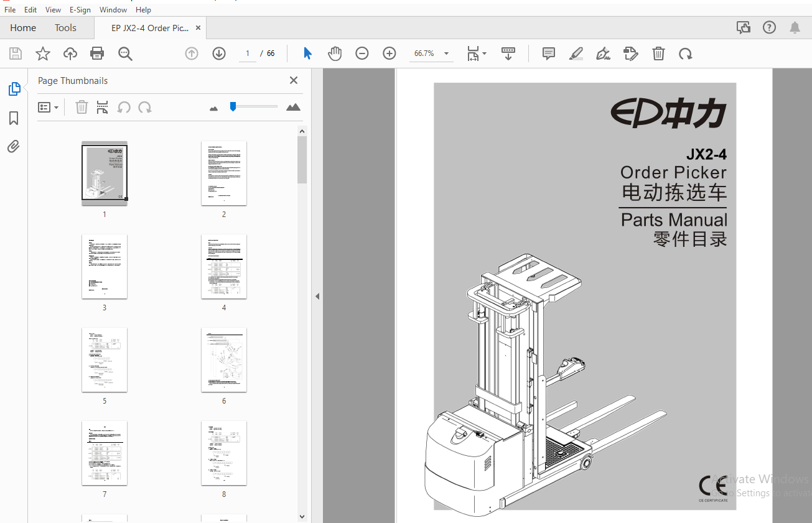The height and width of the screenshot is (523, 812).
Task: Click the Fit page width icon
Action: pos(474,53)
